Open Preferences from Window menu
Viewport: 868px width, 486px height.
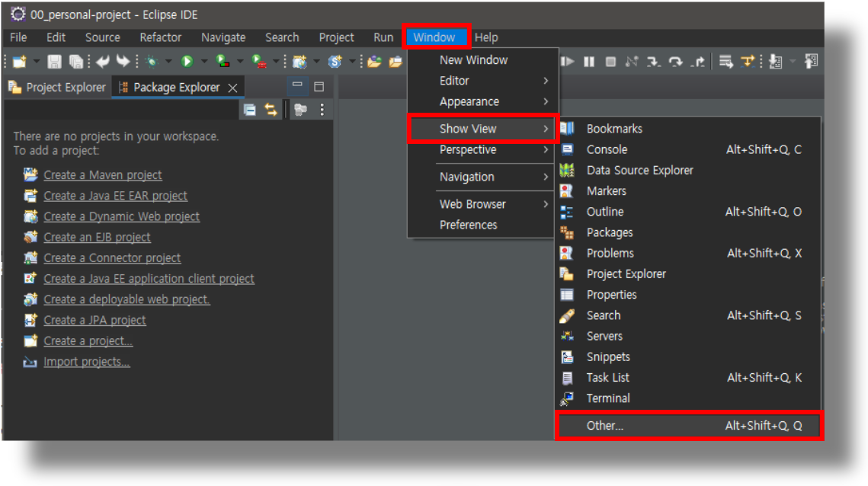[482, 225]
